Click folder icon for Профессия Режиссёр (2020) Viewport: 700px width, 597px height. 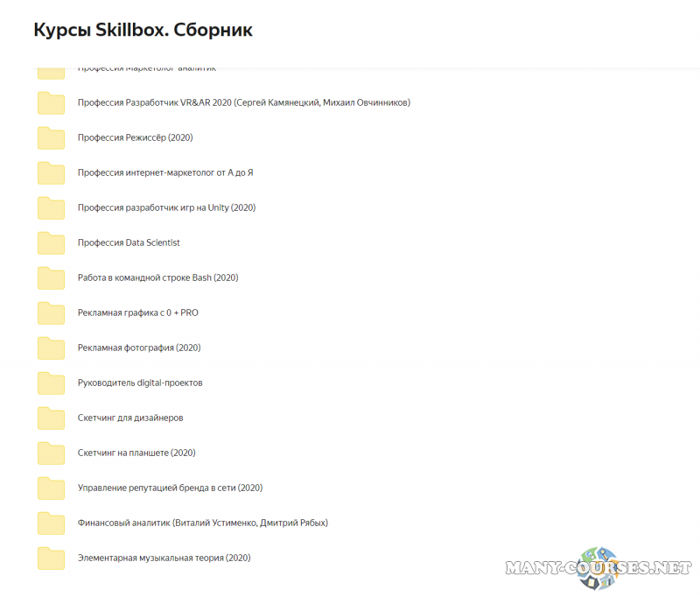51,138
